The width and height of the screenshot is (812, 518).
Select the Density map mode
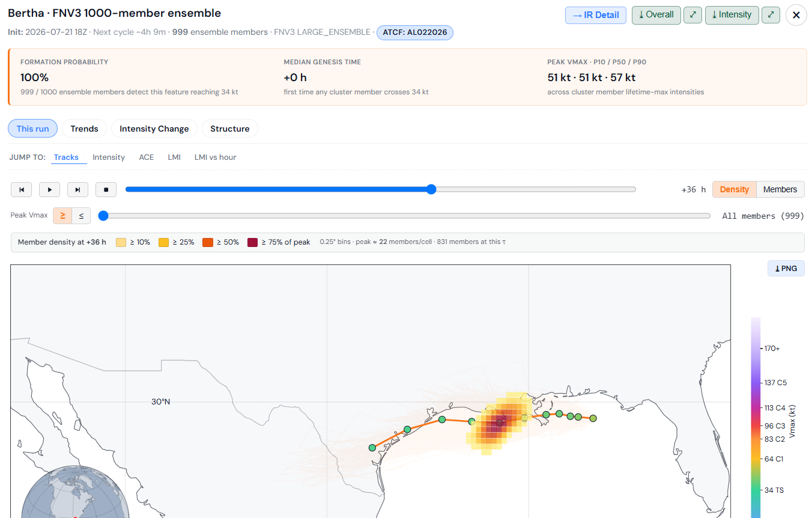(735, 189)
